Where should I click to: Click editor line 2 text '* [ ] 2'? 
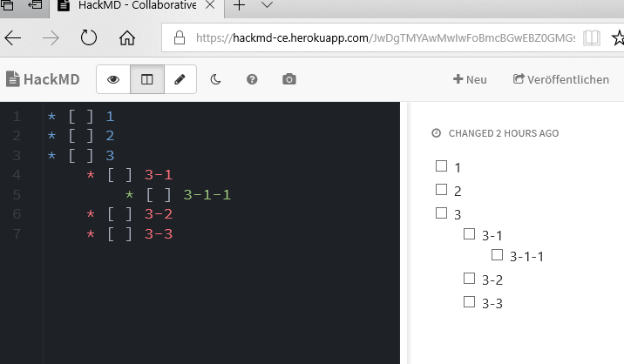[81, 136]
